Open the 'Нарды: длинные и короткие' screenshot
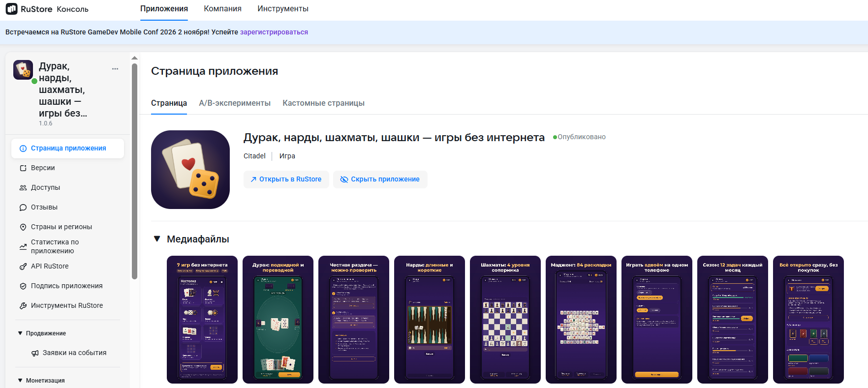Viewport: 868px width, 388px height. pyautogui.click(x=430, y=320)
